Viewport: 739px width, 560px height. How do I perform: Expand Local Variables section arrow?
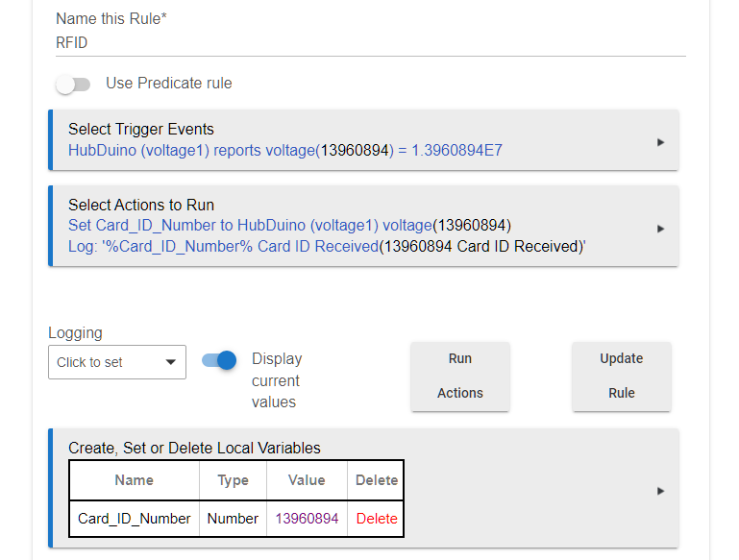pos(660,491)
